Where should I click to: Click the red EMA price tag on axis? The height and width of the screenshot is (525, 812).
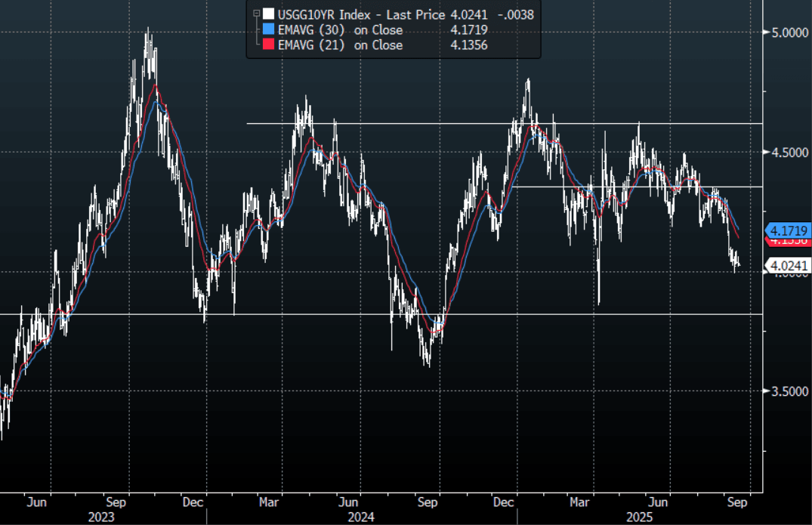click(789, 241)
